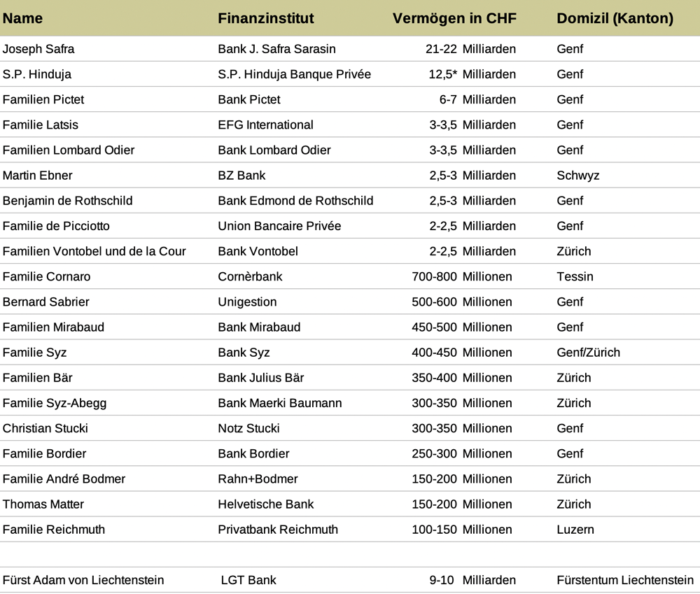Select the Familien Vontobel und de la Cour cell

[x=94, y=251]
